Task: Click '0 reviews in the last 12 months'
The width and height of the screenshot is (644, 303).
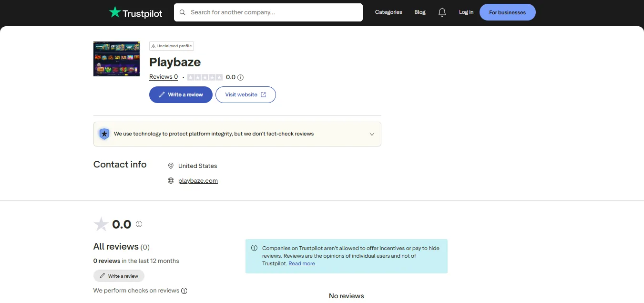Action: (136, 261)
